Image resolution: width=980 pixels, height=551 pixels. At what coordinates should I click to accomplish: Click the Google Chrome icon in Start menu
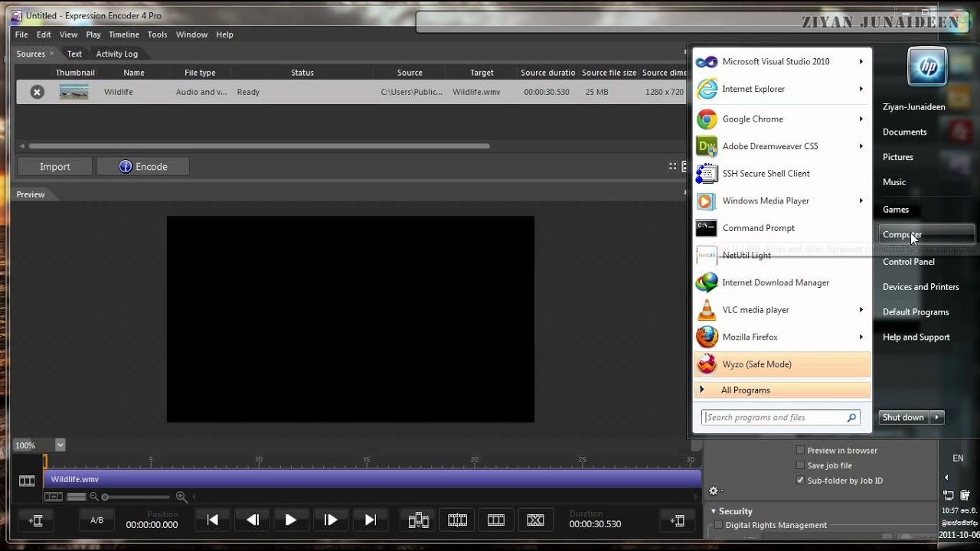[x=707, y=119]
